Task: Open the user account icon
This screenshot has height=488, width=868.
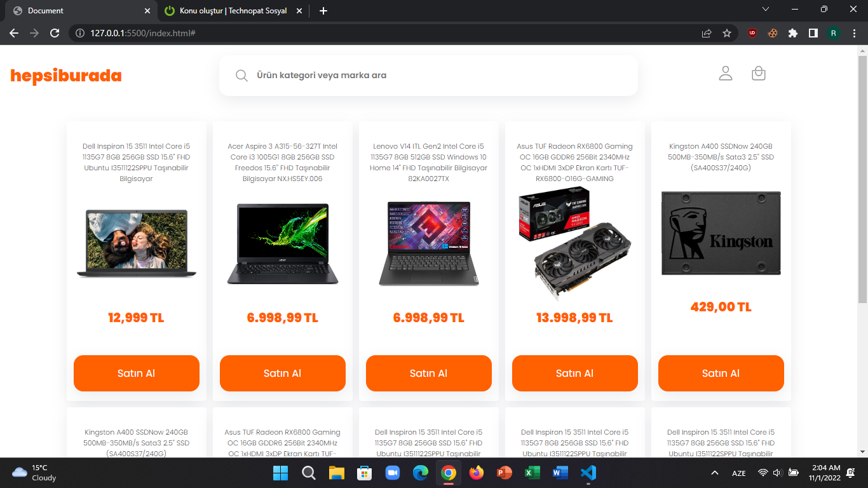Action: [726, 74]
